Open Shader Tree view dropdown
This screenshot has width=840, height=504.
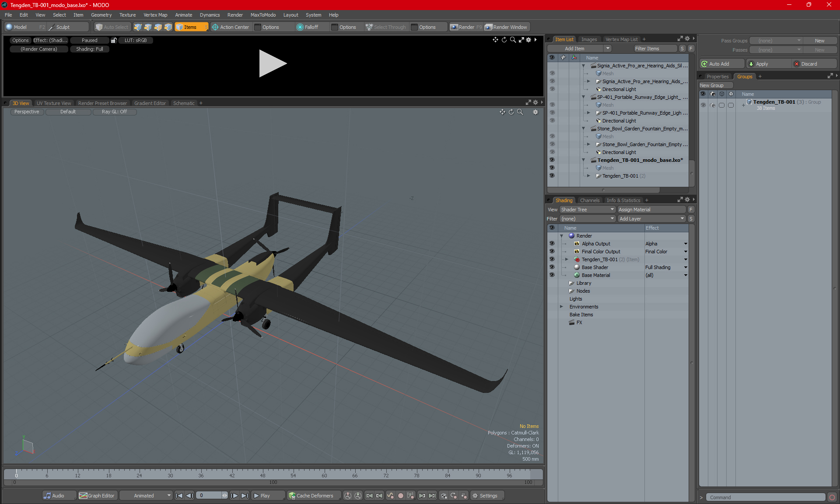588,210
